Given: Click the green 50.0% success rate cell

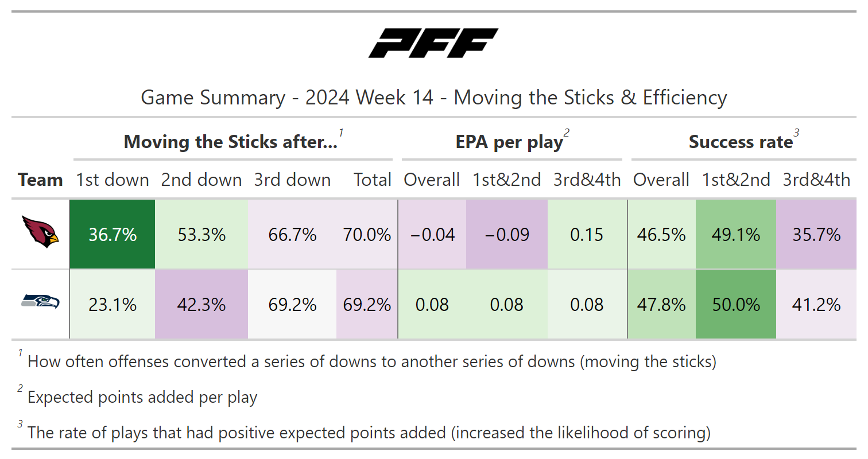Looking at the screenshot, I should pos(735,304).
